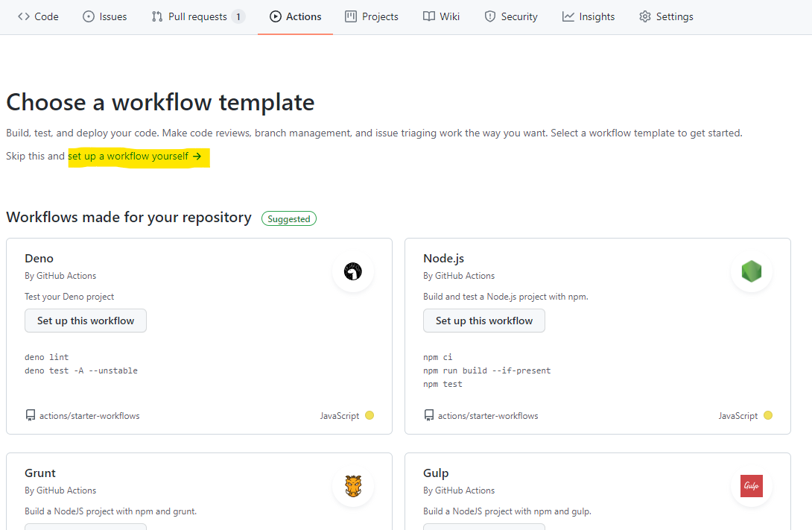Click 'Build and test a Node.js project with npm.'
This screenshot has height=530, width=812.
coord(505,297)
